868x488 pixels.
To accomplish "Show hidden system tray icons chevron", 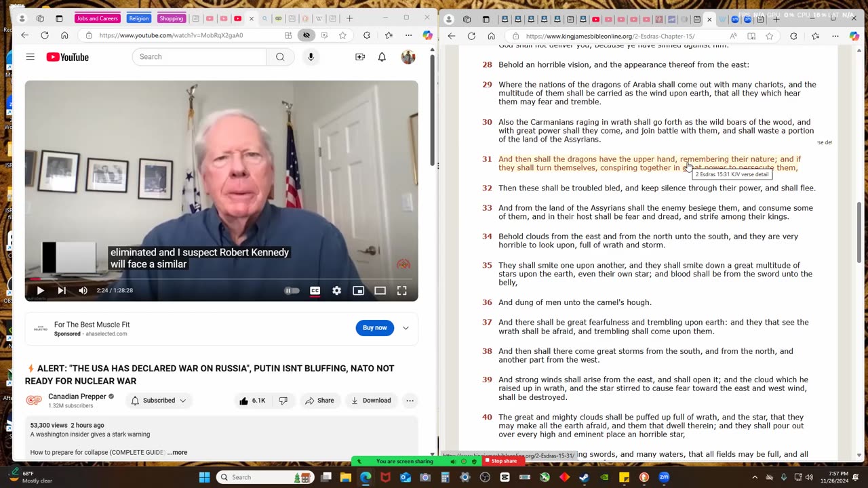I will (755, 477).
